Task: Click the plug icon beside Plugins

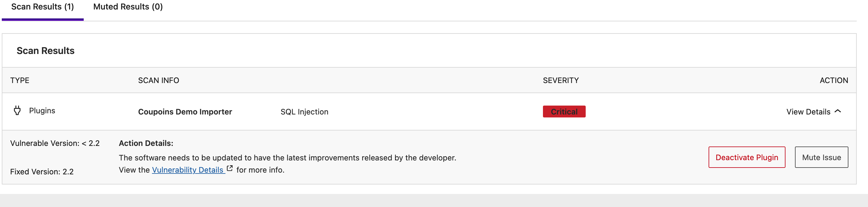Action: pyautogui.click(x=17, y=110)
